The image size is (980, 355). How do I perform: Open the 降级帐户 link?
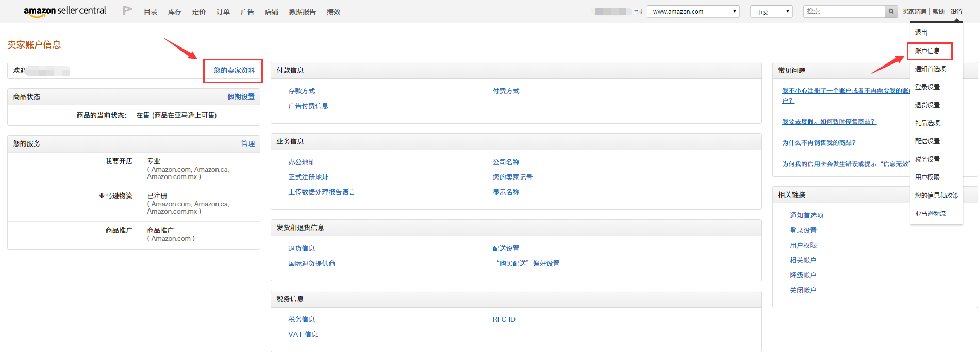(803, 275)
